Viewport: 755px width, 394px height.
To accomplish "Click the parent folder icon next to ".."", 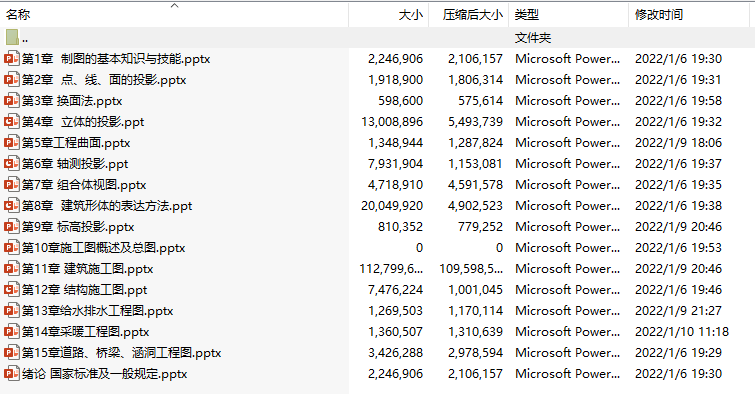I will coord(13,37).
